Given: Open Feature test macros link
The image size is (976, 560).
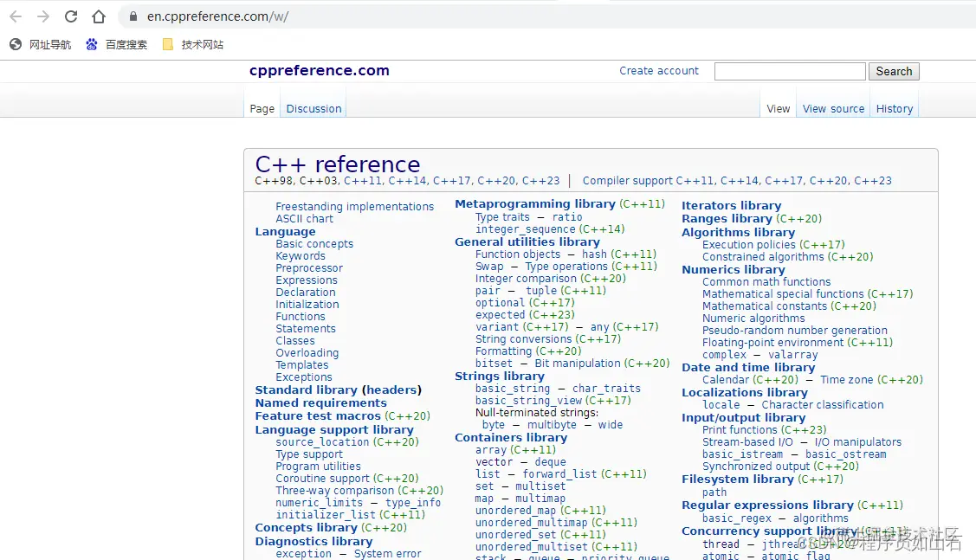Looking at the screenshot, I should tap(318, 416).
